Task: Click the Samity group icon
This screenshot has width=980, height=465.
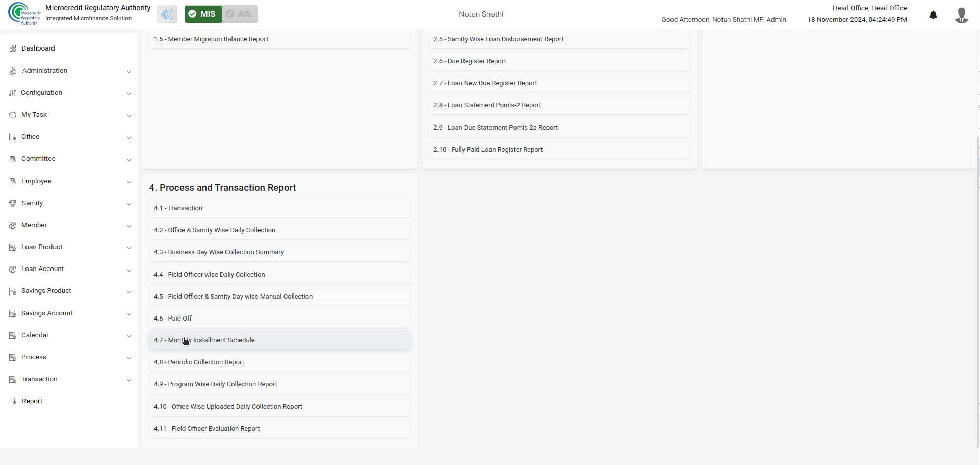Action: pyautogui.click(x=13, y=203)
